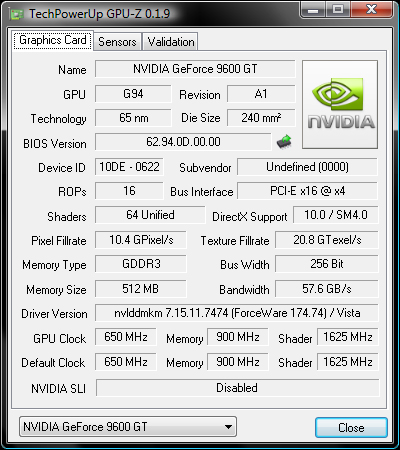Click the "Subvendor" label
The image size is (400, 450).
[205, 168]
